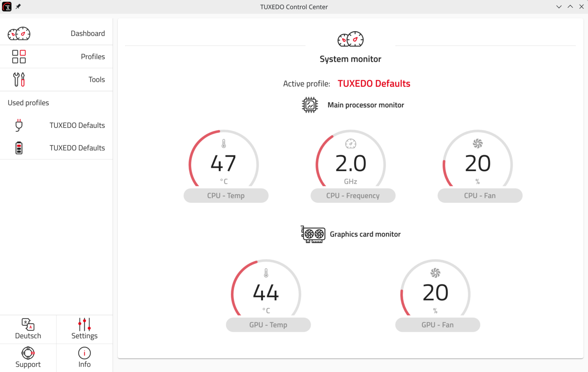Click the CPU - Fan label pill
The width and height of the screenshot is (588, 372).
point(480,195)
